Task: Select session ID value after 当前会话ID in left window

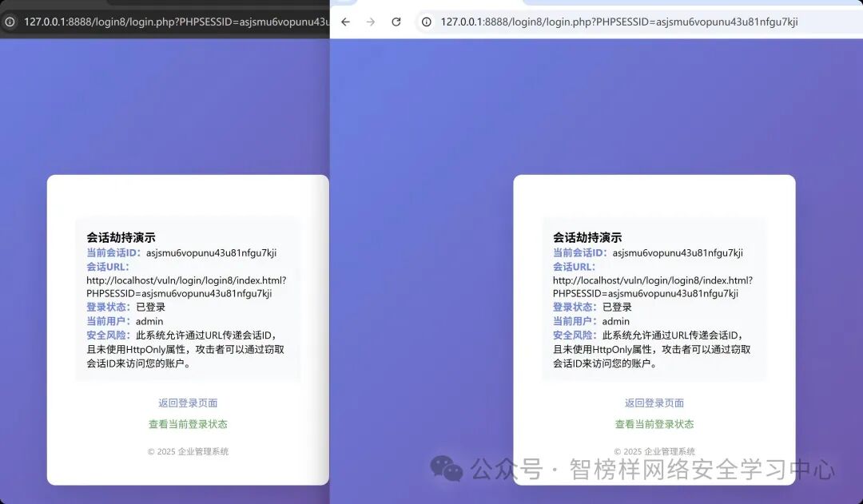Action: pos(211,253)
